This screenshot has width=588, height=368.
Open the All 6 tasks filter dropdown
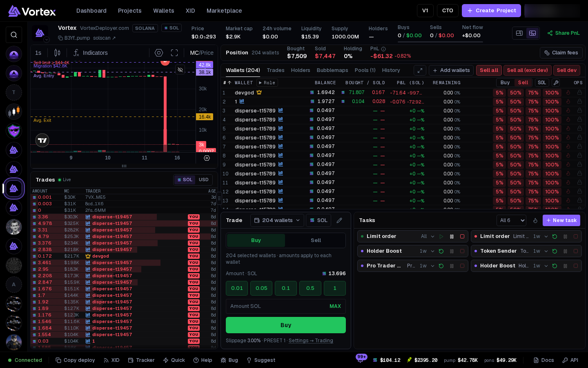(x=511, y=220)
